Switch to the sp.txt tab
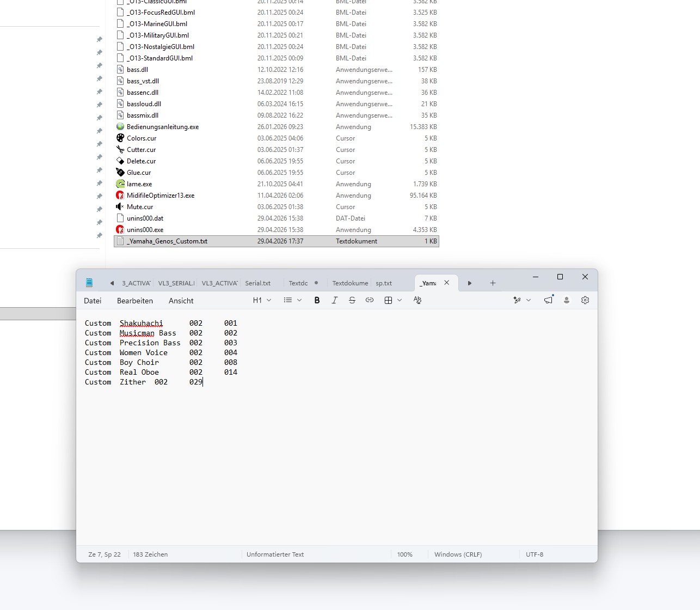Viewport: 700px width, 610px height. (384, 283)
